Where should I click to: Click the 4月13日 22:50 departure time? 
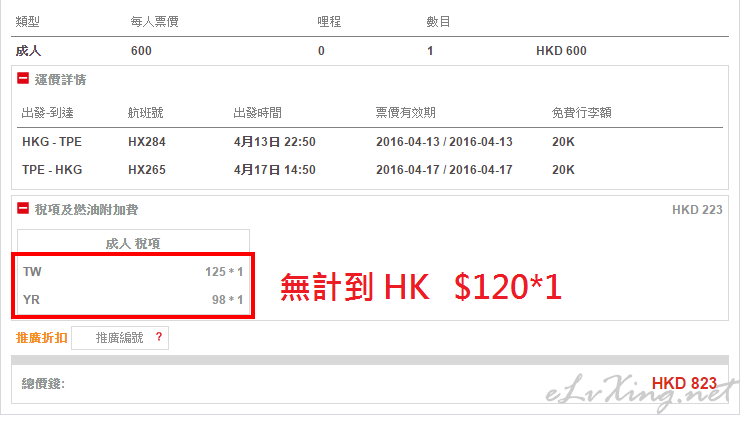[x=275, y=142]
